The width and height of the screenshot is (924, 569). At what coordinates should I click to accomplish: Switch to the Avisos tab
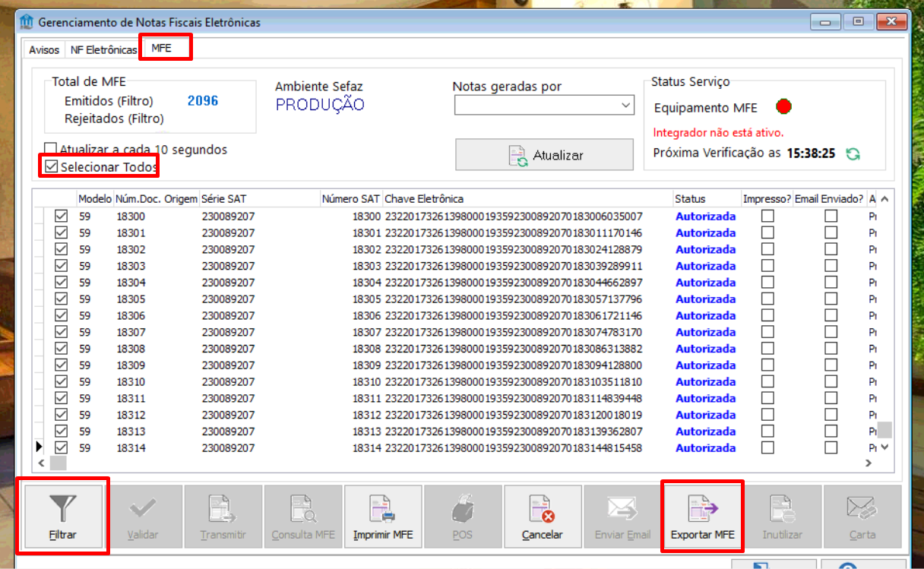(x=44, y=50)
